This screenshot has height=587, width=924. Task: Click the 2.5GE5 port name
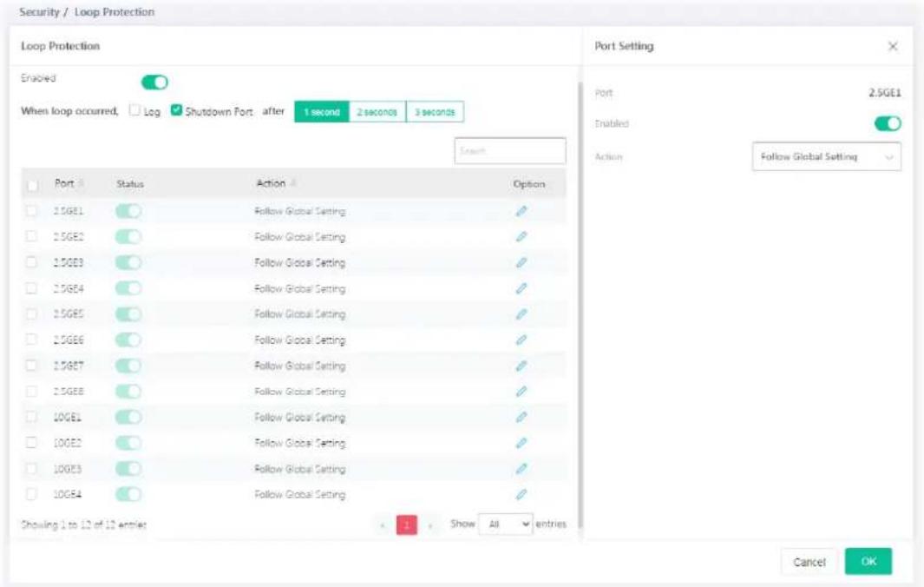69,313
